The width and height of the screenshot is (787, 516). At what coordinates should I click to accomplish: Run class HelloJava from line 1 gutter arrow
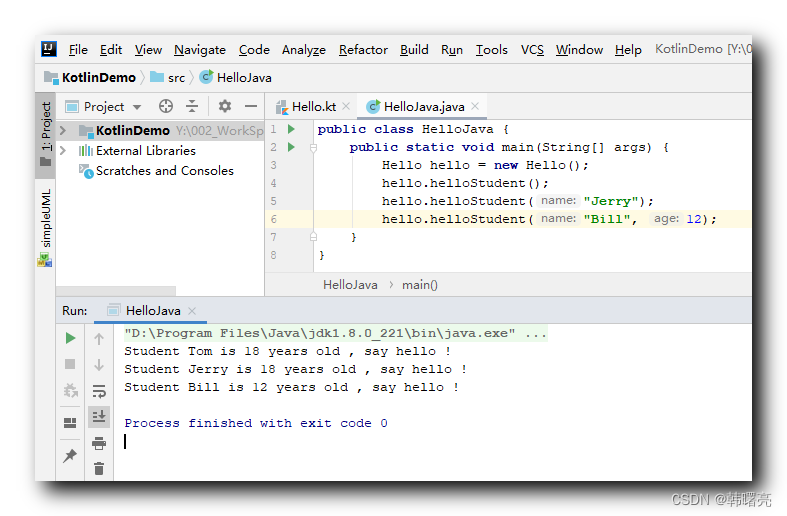(291, 129)
